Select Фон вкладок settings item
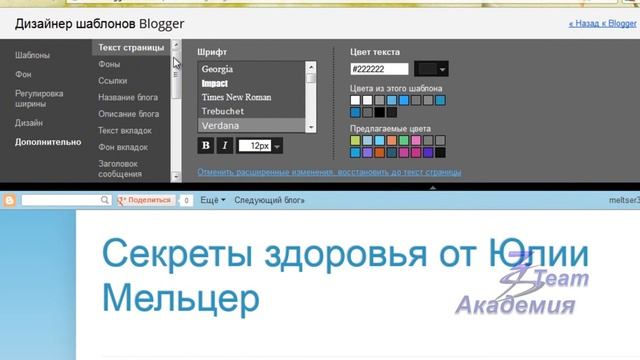Viewport: 640px width, 360px height. point(123,147)
